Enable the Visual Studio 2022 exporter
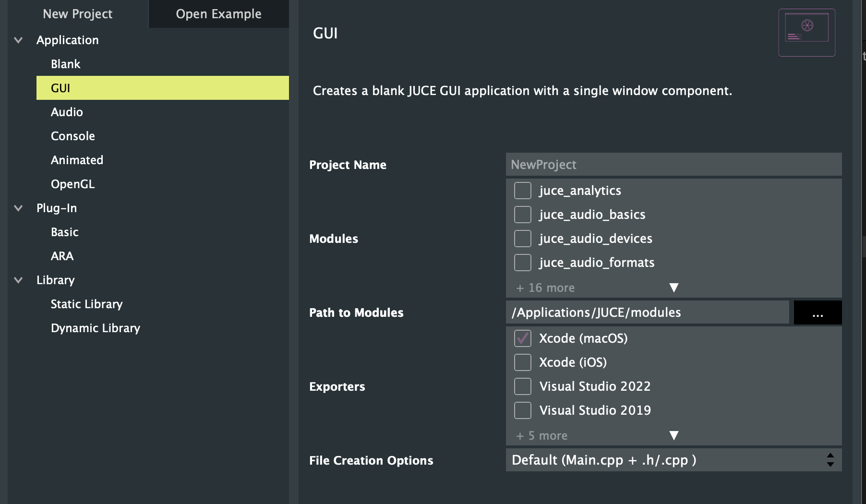Image resolution: width=866 pixels, height=504 pixels. (523, 386)
